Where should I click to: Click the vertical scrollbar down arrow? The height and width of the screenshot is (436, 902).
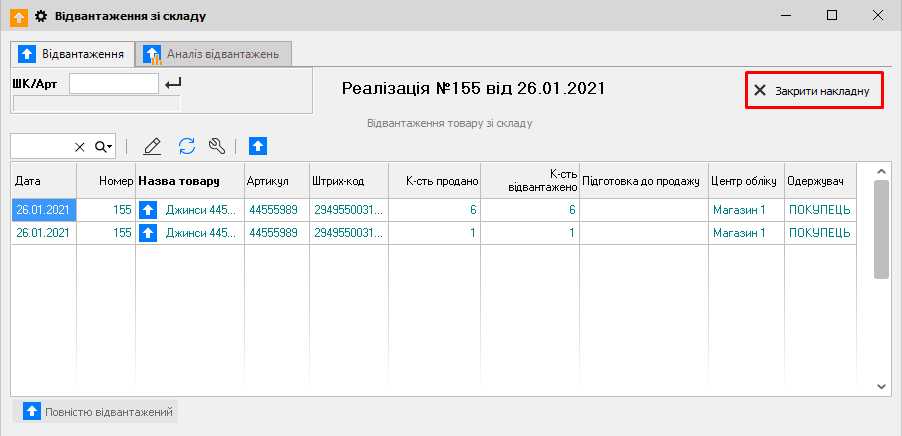click(x=881, y=385)
